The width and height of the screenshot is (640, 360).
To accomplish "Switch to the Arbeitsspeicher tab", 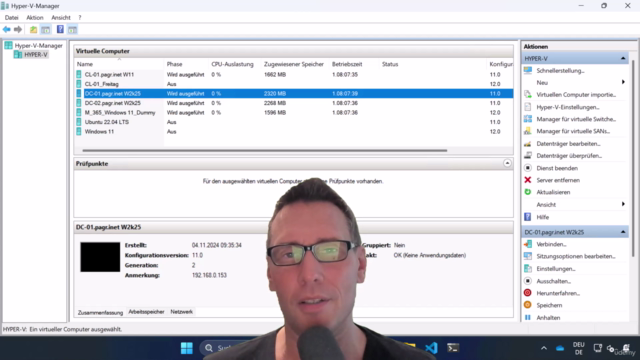I will coord(146,312).
